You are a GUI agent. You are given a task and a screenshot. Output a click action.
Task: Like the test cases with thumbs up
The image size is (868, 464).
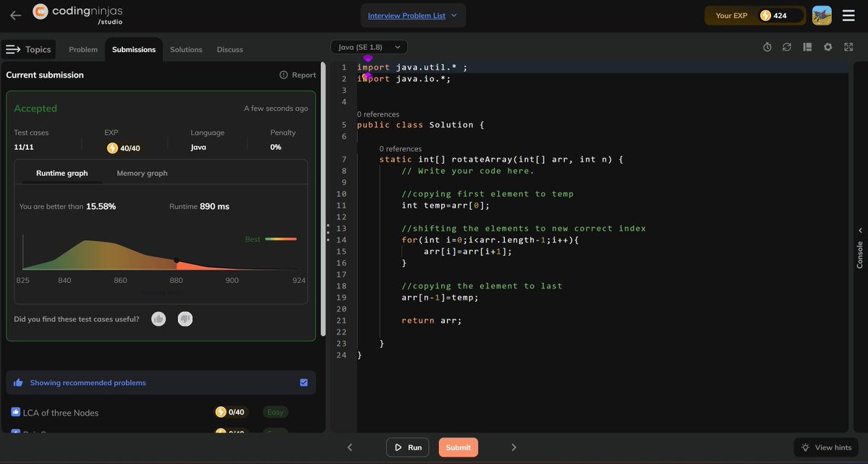(158, 319)
